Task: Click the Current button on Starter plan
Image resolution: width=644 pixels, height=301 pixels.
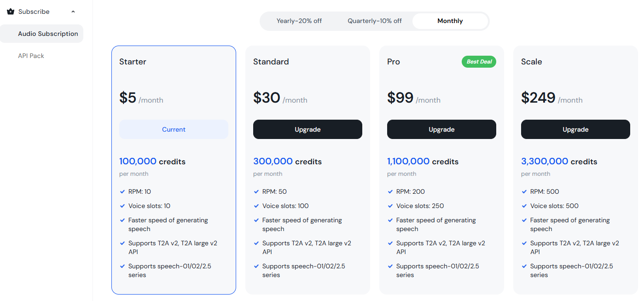Action: [x=174, y=129]
